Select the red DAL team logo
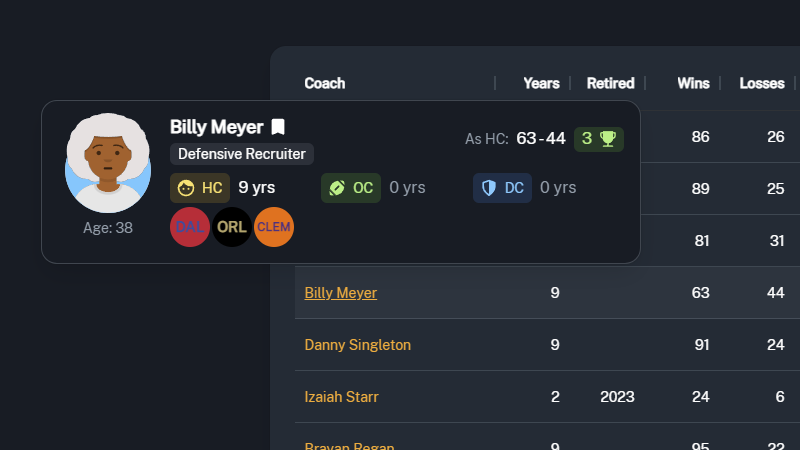This screenshot has width=800, height=450. (190, 227)
